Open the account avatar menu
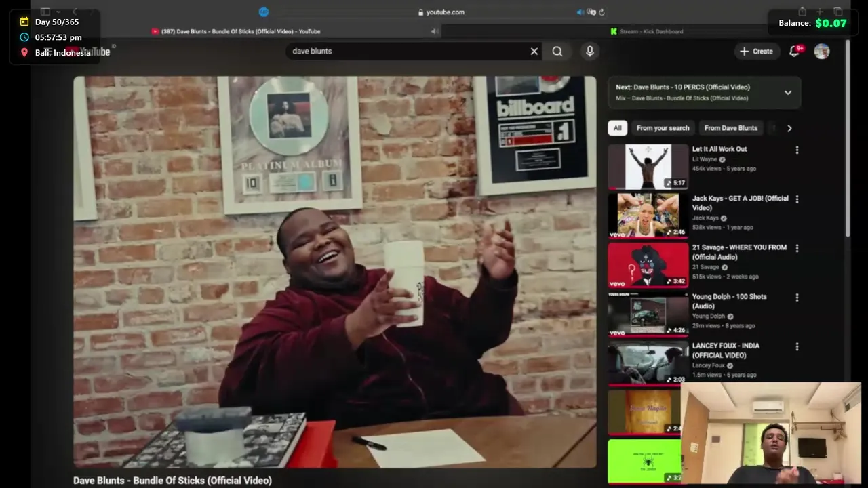Viewport: 868px width, 488px height. (822, 51)
